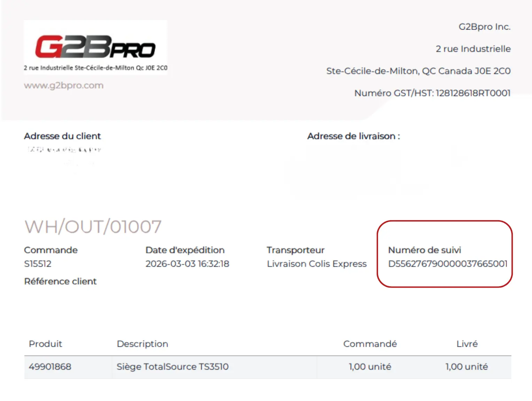
Task: Click the WH/OUT/01007 document title
Action: pyautogui.click(x=93, y=227)
